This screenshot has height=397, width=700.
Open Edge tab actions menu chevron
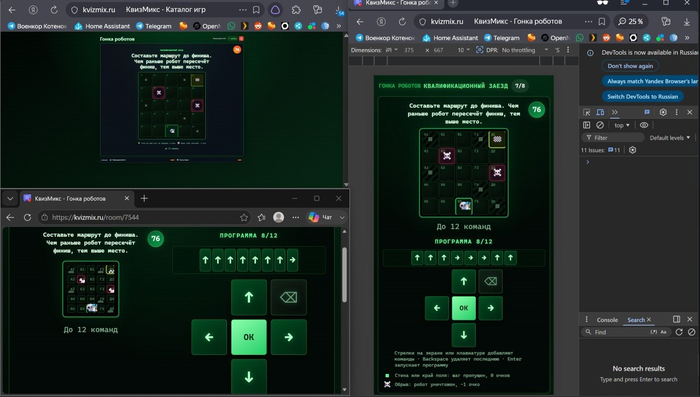pos(10,198)
